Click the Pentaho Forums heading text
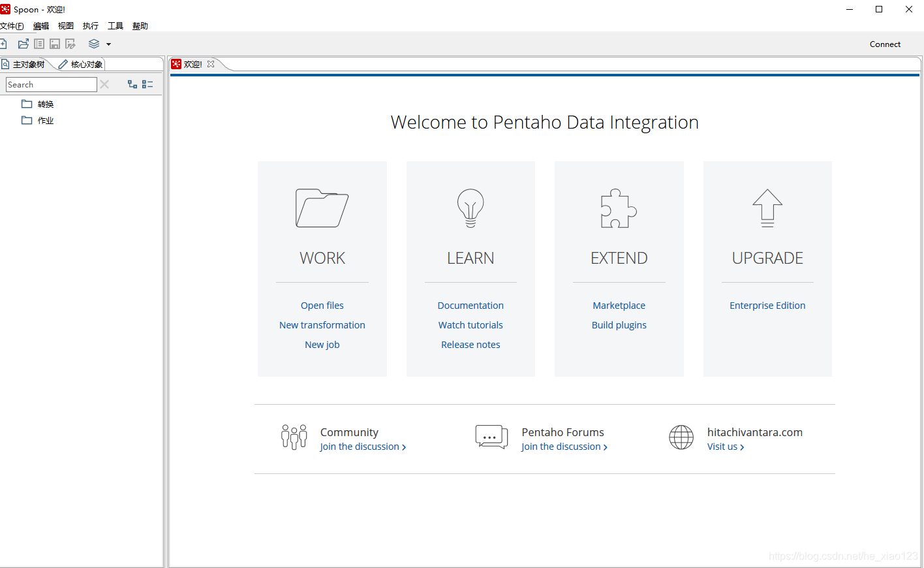924x568 pixels. click(562, 432)
